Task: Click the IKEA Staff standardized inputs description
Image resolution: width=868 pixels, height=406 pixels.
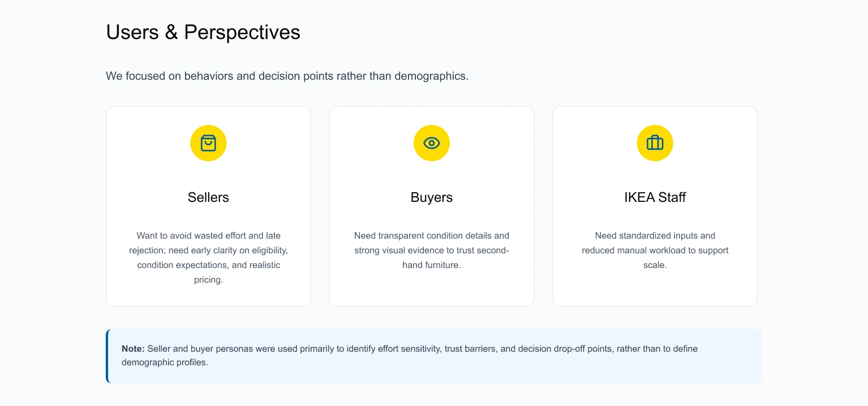Action: tap(655, 250)
